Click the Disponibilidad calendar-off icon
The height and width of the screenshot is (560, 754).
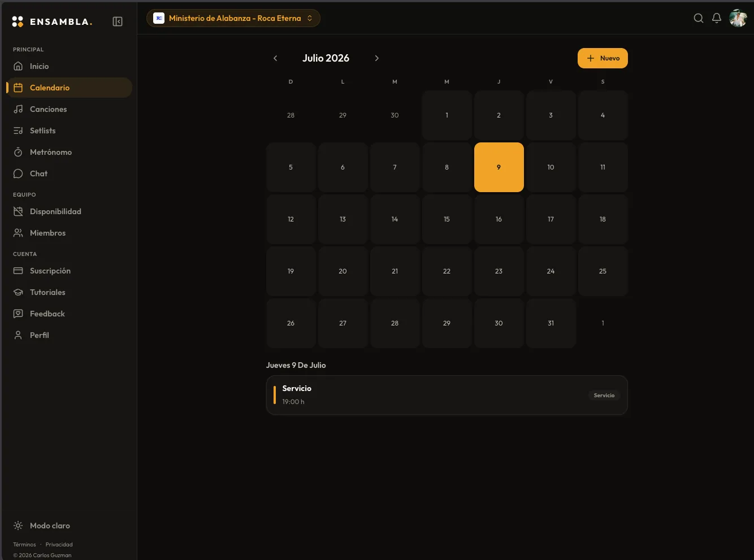tap(18, 211)
